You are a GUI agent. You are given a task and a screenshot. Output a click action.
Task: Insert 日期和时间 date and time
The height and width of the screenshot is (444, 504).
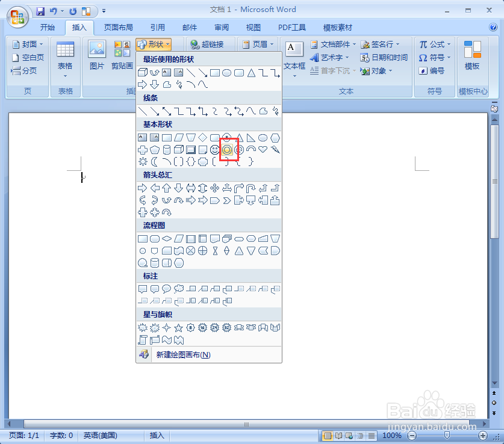pos(384,58)
